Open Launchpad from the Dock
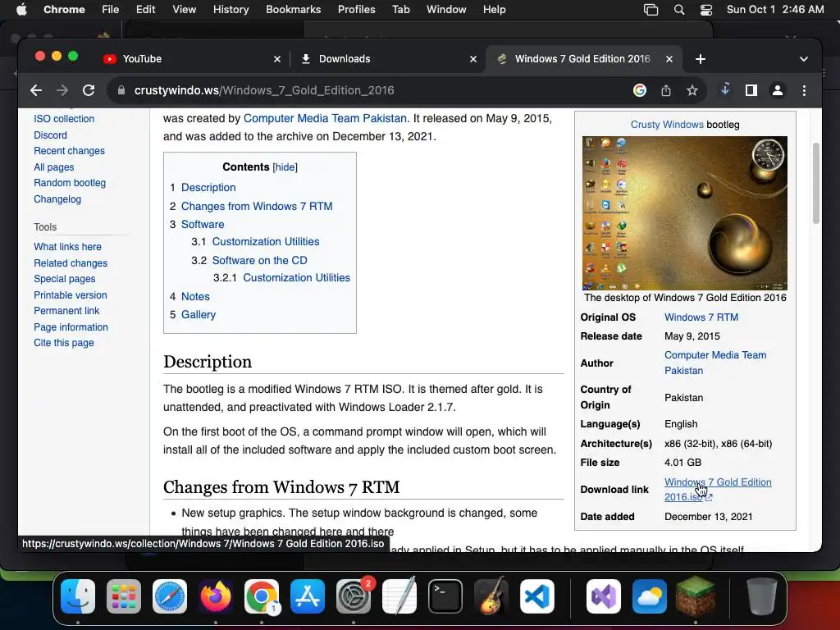 pos(124,596)
